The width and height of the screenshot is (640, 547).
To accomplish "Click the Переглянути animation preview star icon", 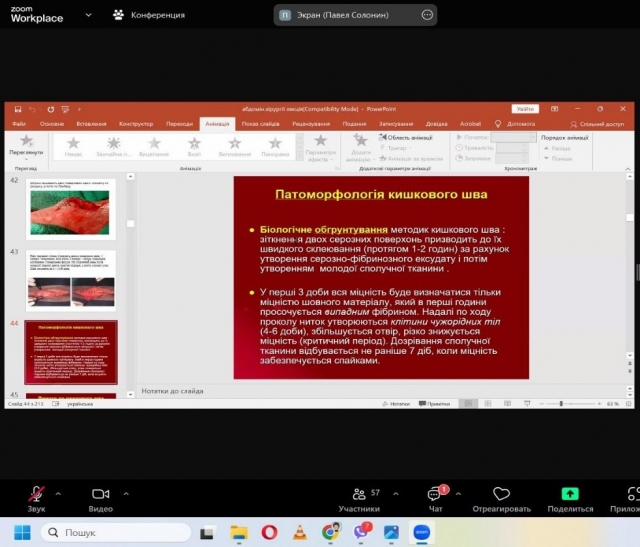I will click(x=27, y=141).
